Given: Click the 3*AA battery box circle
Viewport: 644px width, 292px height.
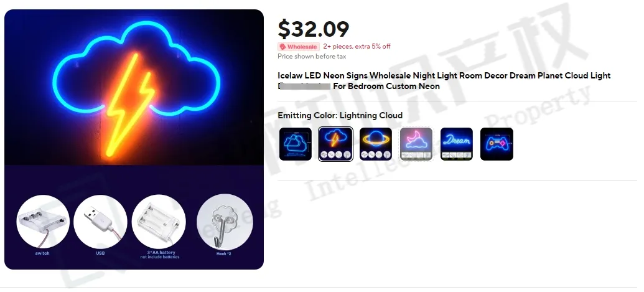Looking at the screenshot, I should click(x=159, y=222).
